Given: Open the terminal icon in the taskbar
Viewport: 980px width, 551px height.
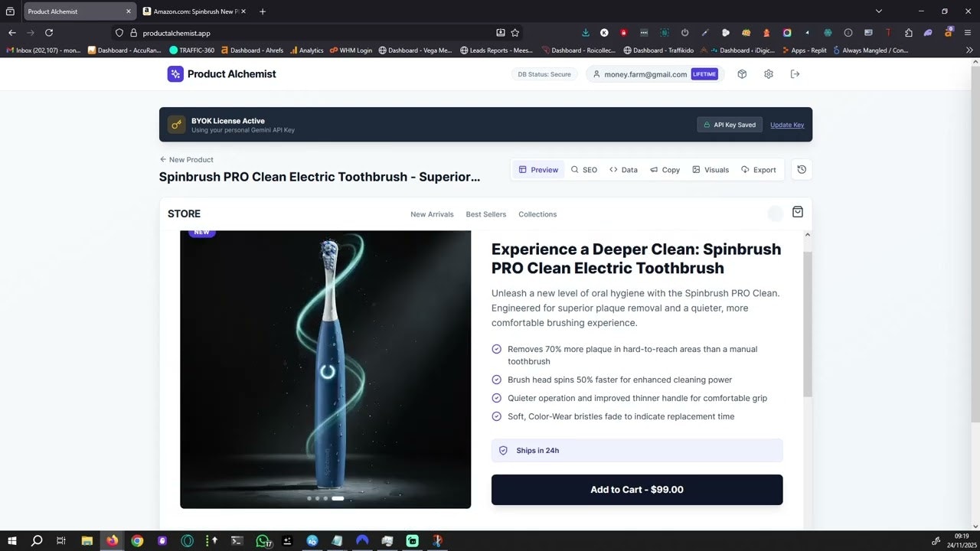Looking at the screenshot, I should click(x=237, y=541).
